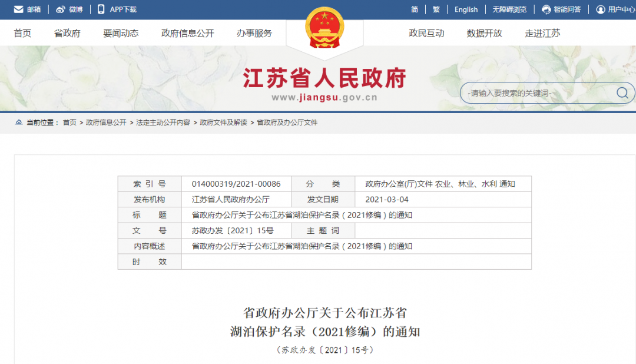Switch to traditional Chinese 繁

tap(436, 9)
